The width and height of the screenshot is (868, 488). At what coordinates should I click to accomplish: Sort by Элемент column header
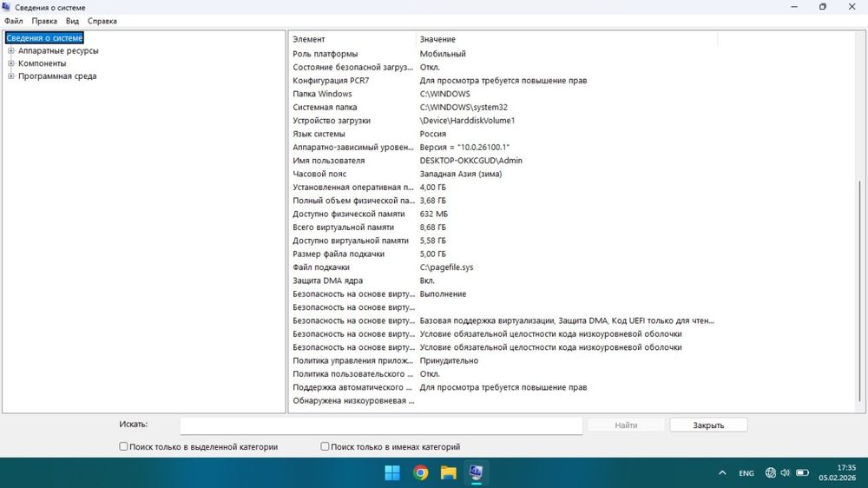pyautogui.click(x=354, y=39)
